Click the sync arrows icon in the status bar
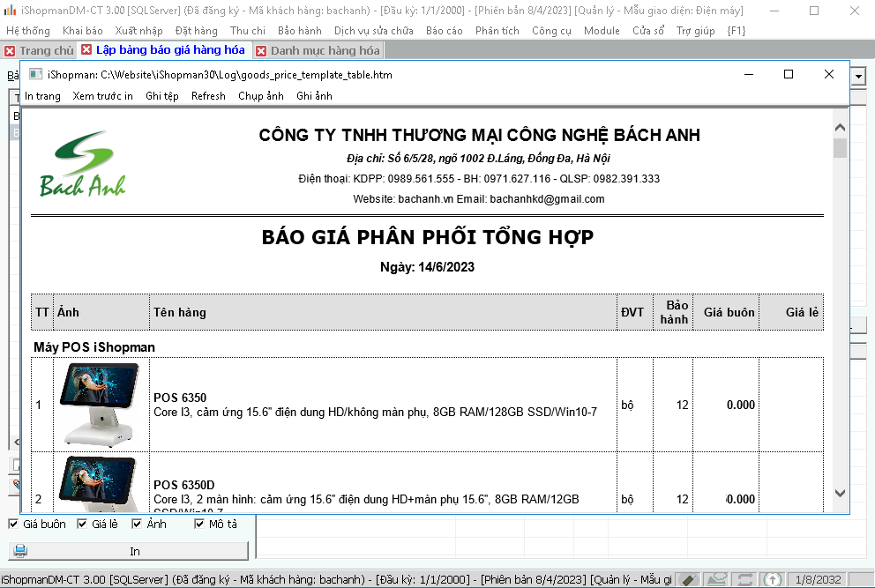 pos(745,580)
